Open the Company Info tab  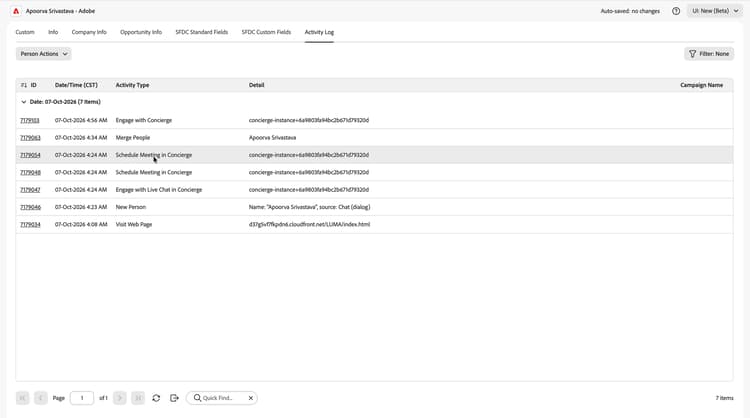pyautogui.click(x=89, y=32)
